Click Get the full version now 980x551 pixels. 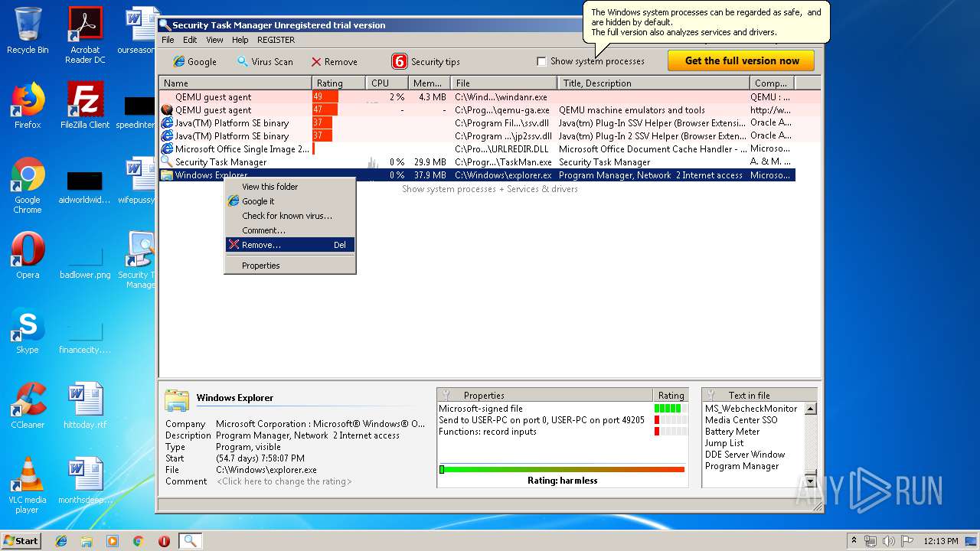[x=741, y=60]
